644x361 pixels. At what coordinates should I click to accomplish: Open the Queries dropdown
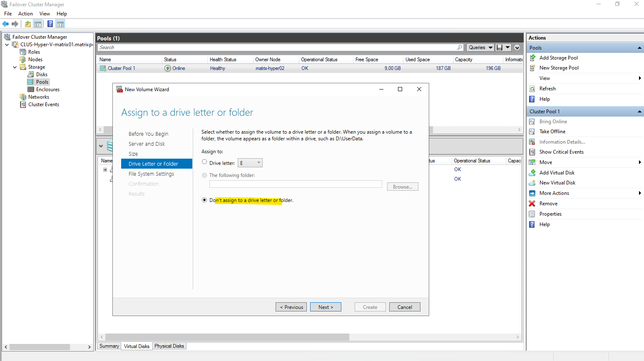480,47
